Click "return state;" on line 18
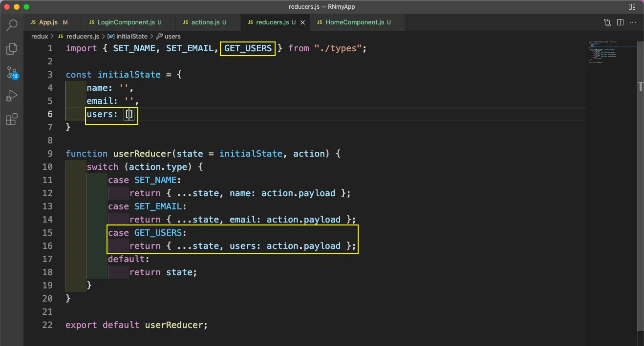The width and height of the screenshot is (644, 346). point(163,272)
